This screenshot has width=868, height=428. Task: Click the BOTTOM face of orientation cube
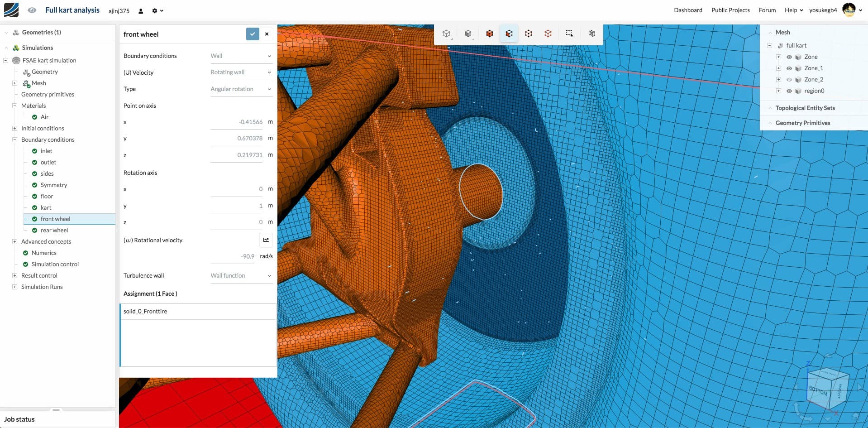(818, 391)
